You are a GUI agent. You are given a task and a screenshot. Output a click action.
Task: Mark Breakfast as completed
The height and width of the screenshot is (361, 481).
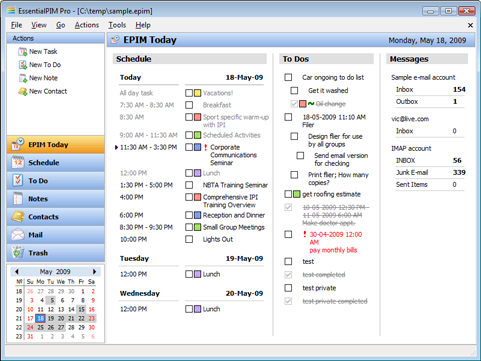click(x=189, y=105)
